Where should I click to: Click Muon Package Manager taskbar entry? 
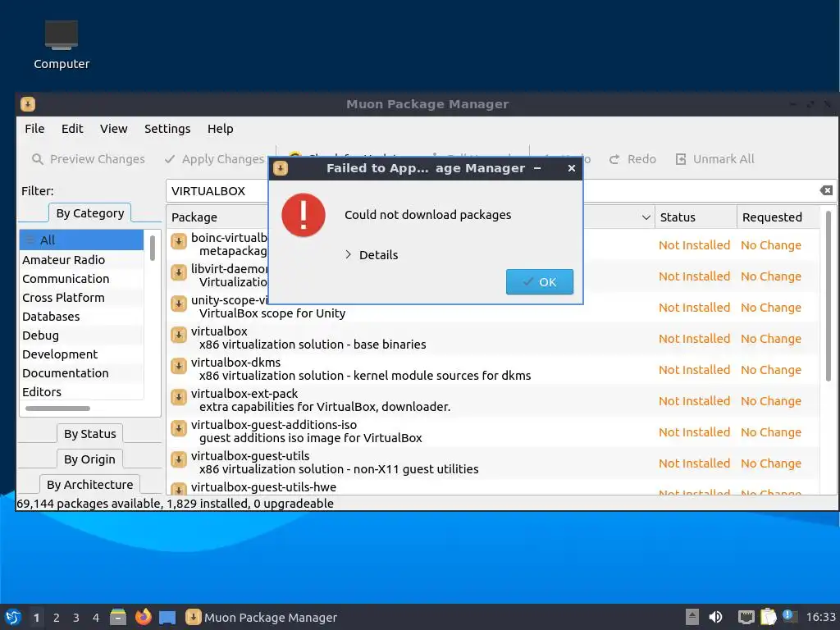tap(262, 618)
